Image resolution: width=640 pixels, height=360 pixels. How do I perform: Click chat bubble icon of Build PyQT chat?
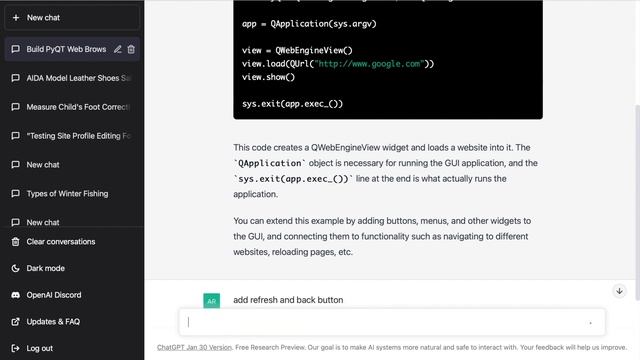16,49
